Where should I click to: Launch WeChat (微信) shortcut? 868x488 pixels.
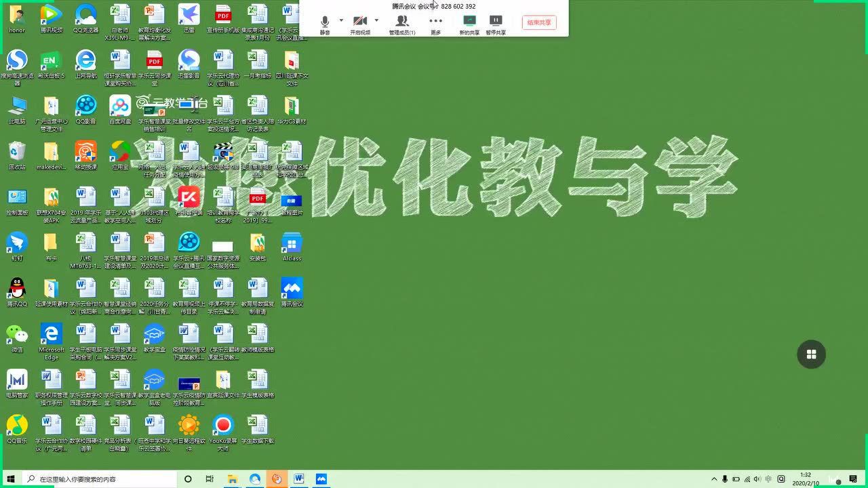coord(17,338)
